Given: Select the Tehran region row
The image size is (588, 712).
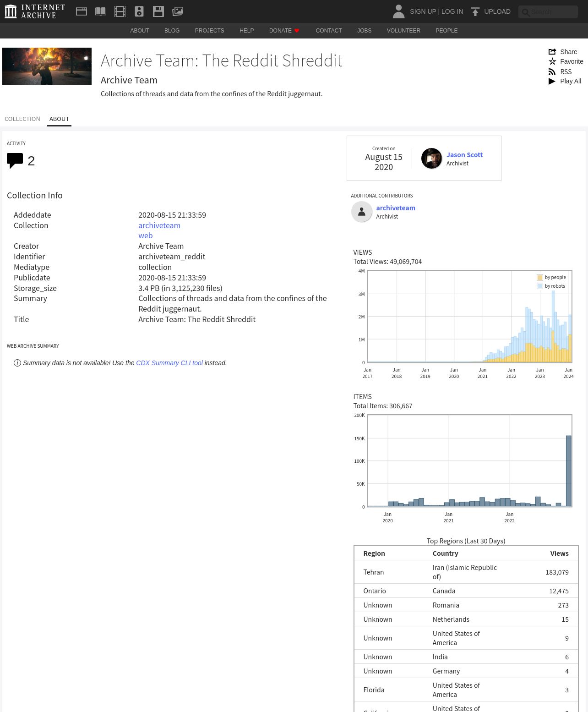Looking at the screenshot, I should (x=466, y=572).
